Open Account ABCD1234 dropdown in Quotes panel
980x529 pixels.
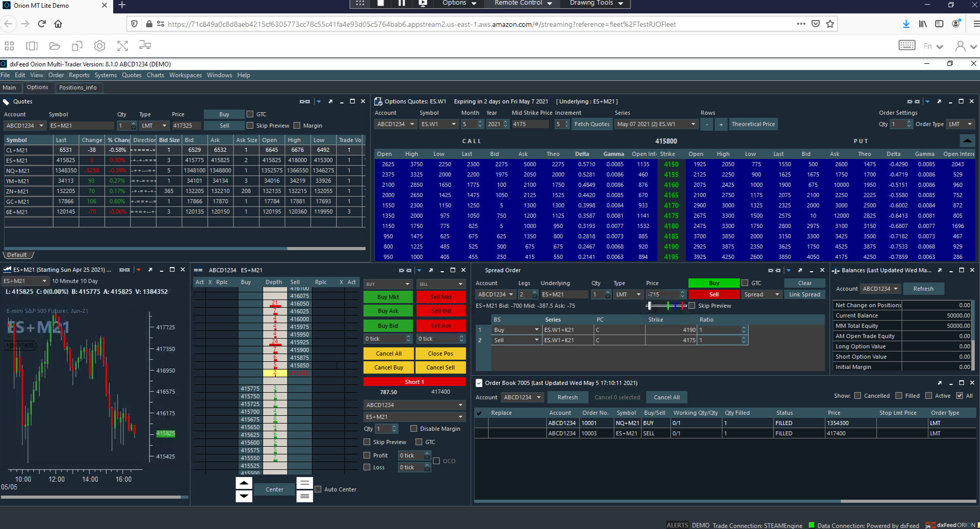click(x=25, y=126)
